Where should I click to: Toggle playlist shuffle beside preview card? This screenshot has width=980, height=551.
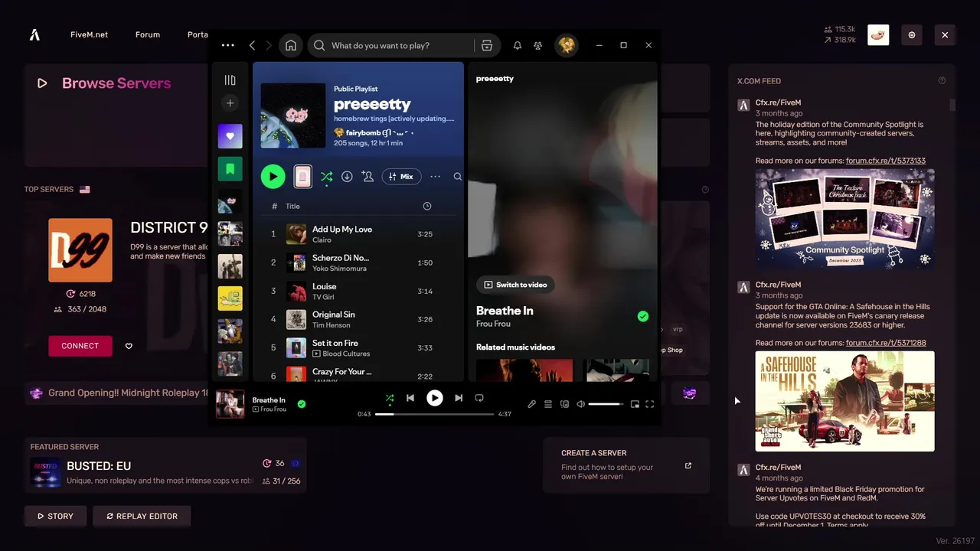click(x=326, y=176)
